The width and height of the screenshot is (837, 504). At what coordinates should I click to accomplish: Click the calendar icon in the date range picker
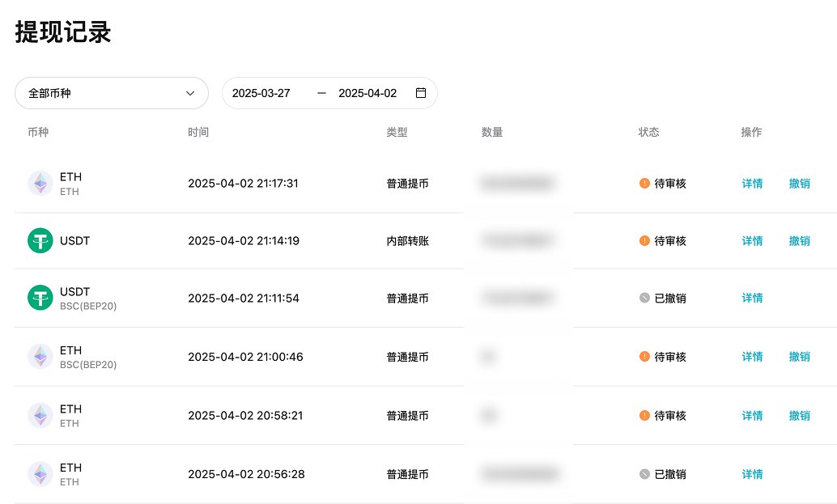[x=420, y=93]
